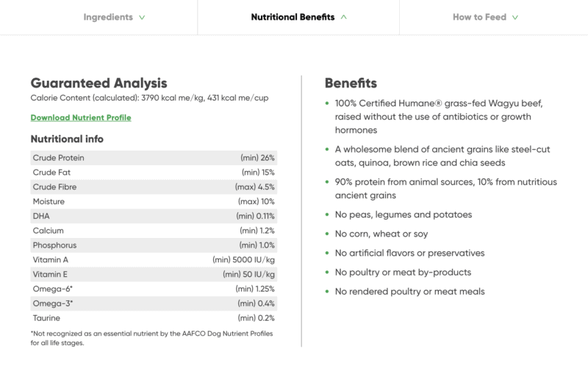Select the Crude Protein row
This screenshot has width=588, height=365.
154,157
